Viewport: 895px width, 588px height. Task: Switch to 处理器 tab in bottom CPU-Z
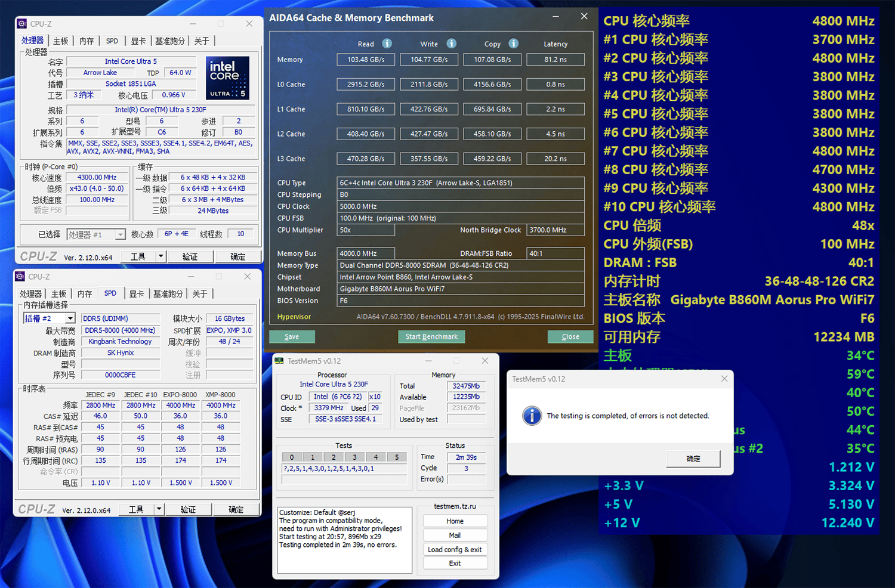[30, 294]
